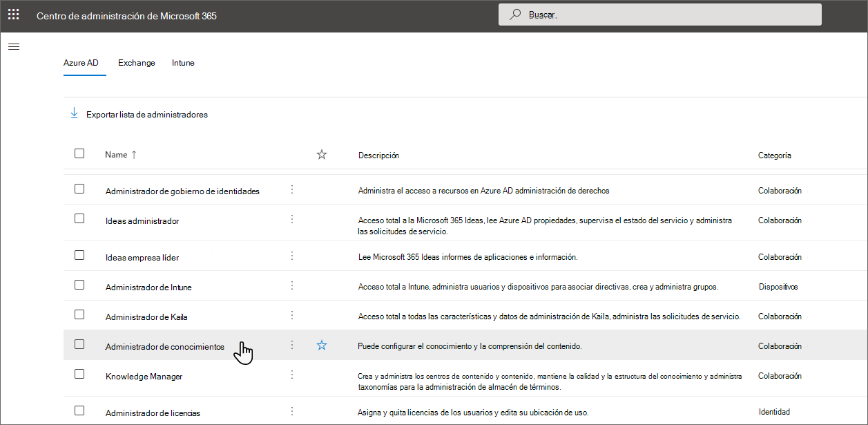Open the menu for Administrador de licencias

(291, 411)
